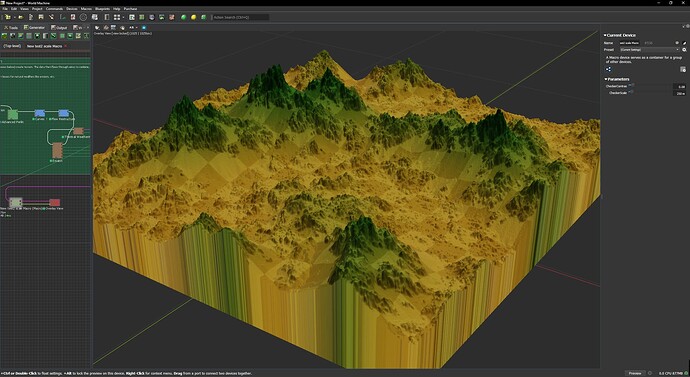690x377 pixels.
Task: Open the Preset dropdown
Action: [649, 50]
